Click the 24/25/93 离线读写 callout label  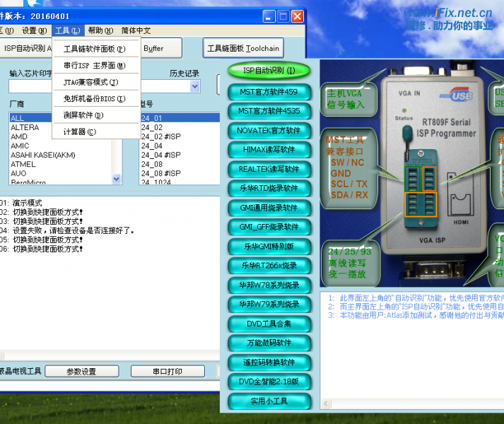350,263
